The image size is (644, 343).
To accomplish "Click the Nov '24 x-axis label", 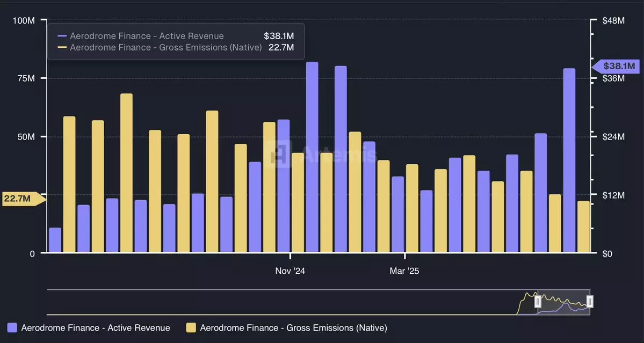I will 290,271.
